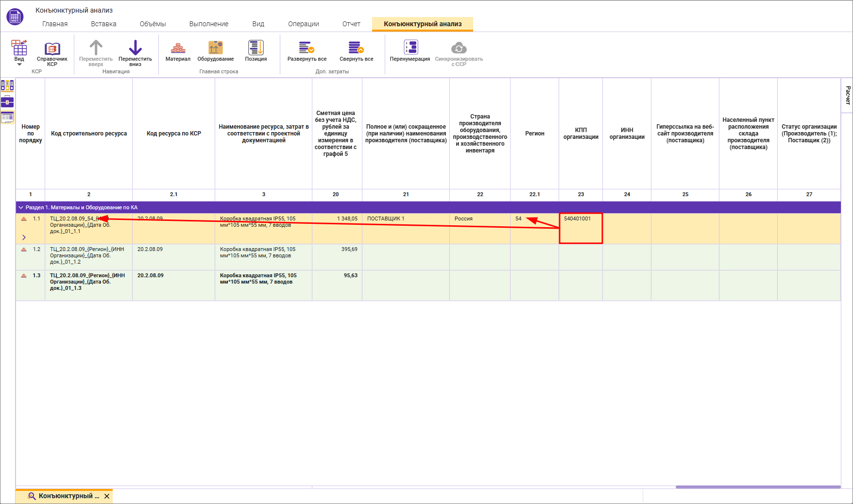Open the Вид dropdown in ribbon

click(x=19, y=53)
